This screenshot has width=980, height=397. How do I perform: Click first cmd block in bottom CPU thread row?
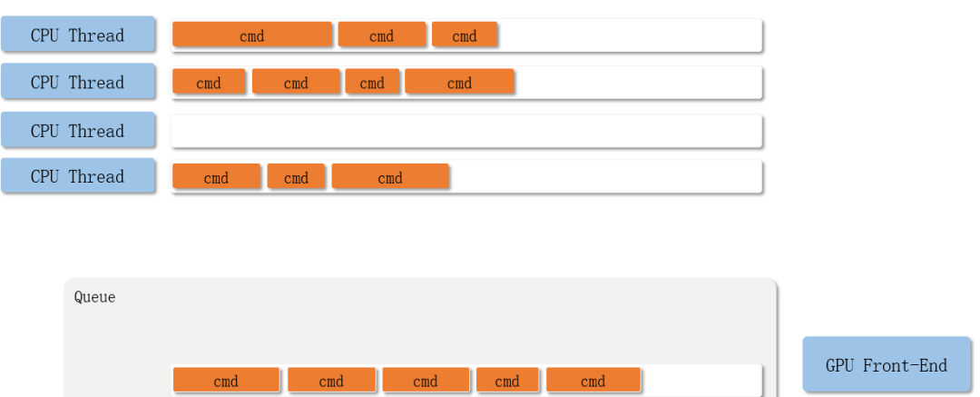216,177
